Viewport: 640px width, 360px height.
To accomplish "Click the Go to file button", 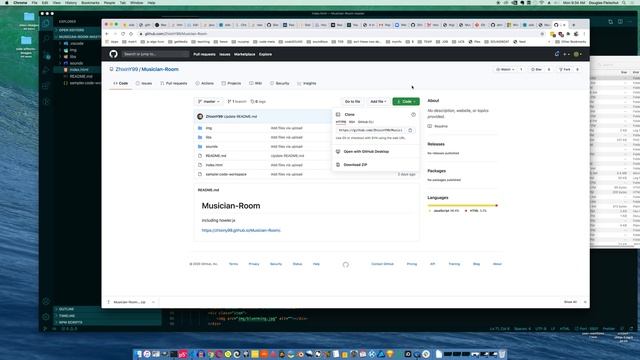I will pyautogui.click(x=353, y=102).
